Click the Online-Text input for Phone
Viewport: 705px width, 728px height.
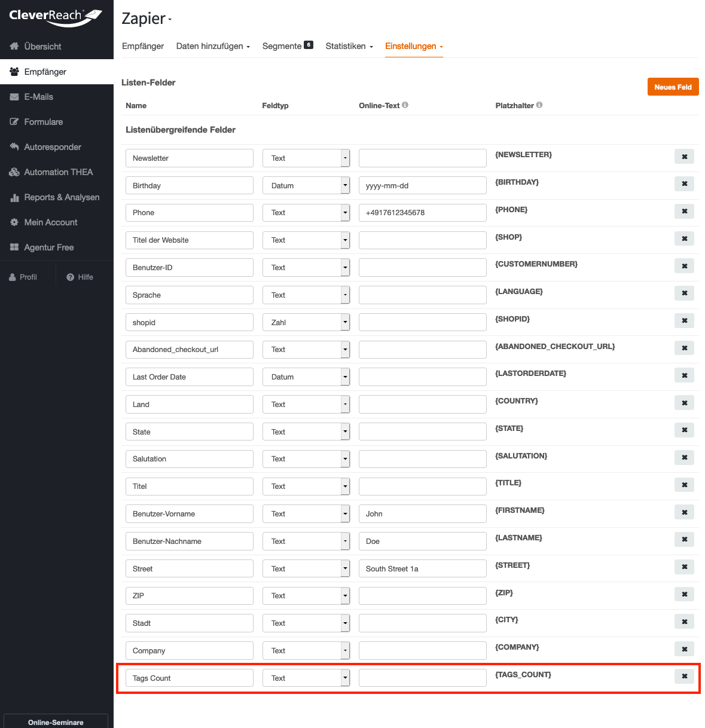[x=422, y=213]
